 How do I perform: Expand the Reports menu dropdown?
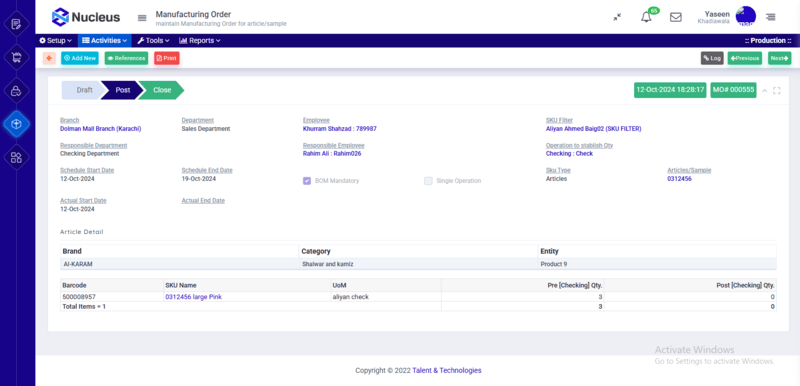(x=199, y=40)
